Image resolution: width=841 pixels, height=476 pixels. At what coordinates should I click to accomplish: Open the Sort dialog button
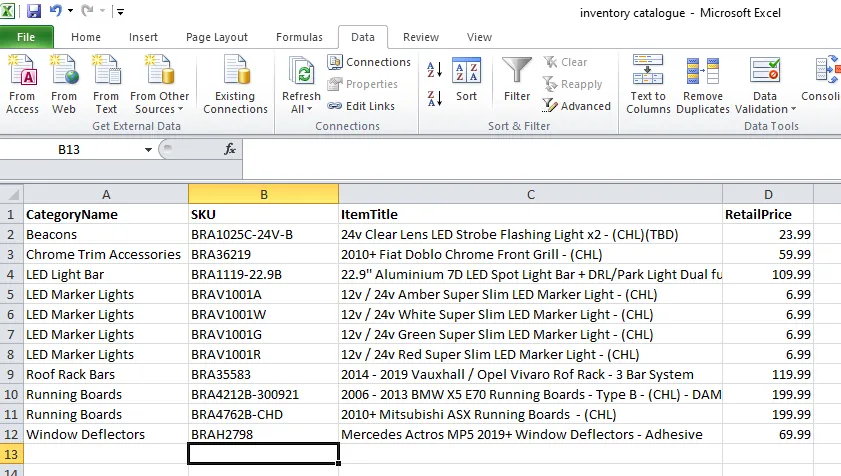467,79
